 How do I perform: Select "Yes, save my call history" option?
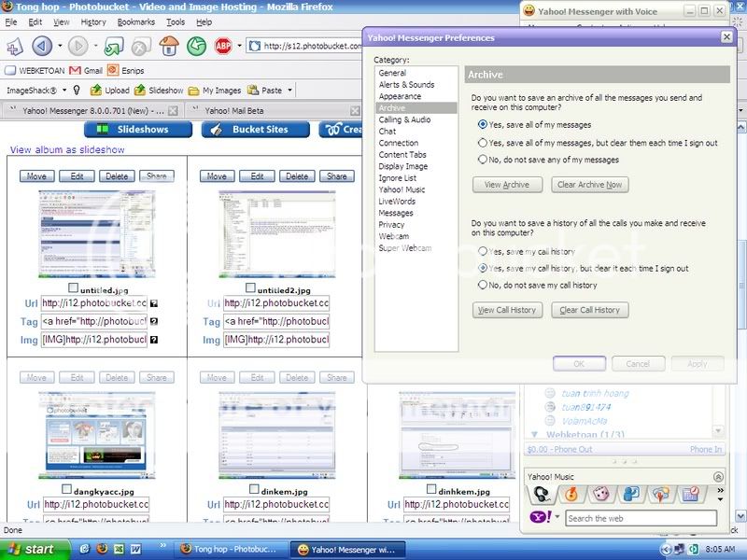coord(482,252)
